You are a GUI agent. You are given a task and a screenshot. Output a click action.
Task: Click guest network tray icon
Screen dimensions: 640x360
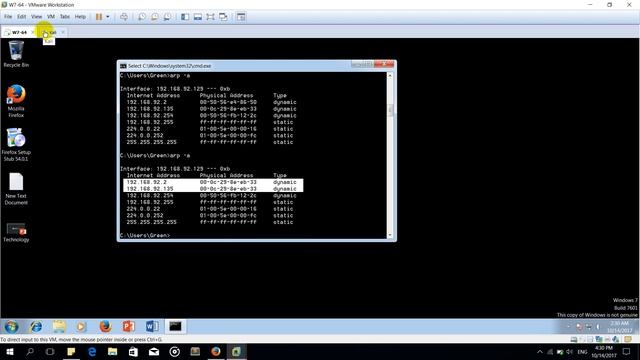pyautogui.click(x=589, y=327)
